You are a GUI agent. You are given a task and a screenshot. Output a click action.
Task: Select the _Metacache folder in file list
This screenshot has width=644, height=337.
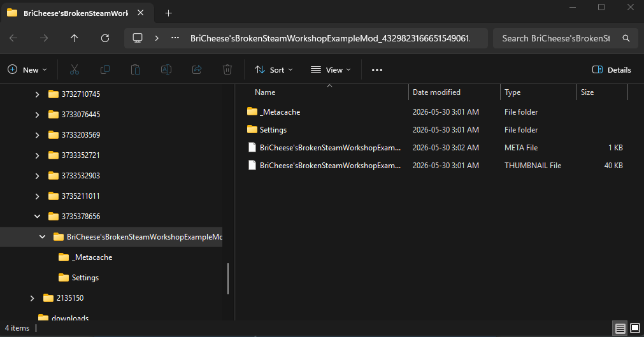[280, 111]
